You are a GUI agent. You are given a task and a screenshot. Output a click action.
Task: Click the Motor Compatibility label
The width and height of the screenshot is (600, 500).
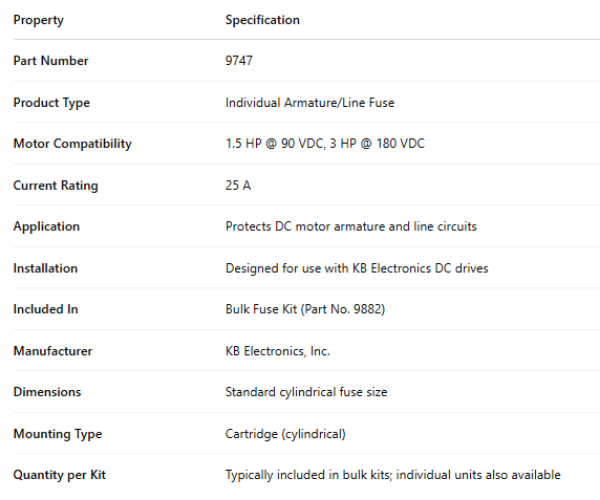[72, 144]
